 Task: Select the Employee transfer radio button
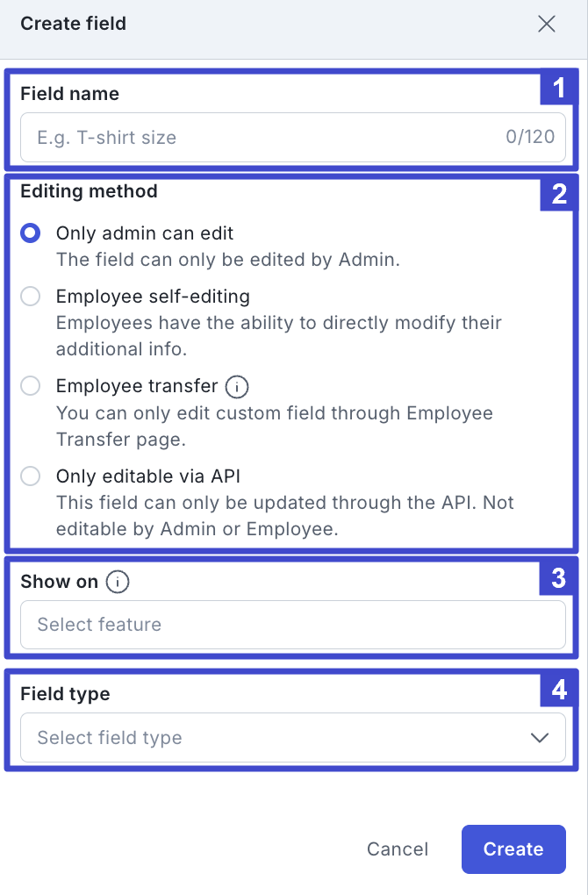coord(30,386)
